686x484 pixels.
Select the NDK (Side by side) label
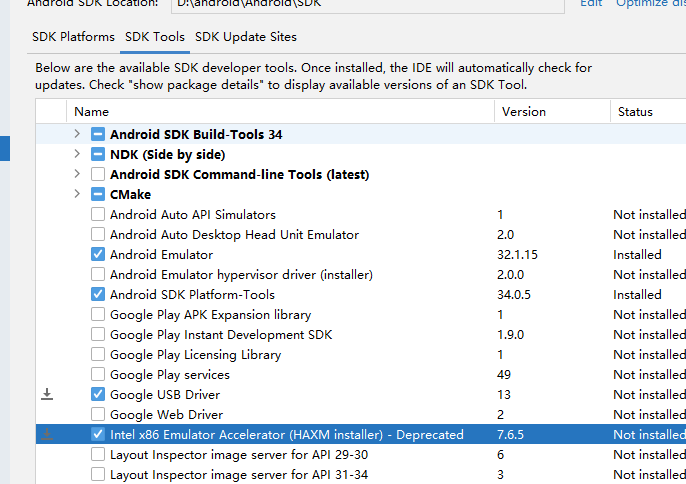[x=168, y=154]
